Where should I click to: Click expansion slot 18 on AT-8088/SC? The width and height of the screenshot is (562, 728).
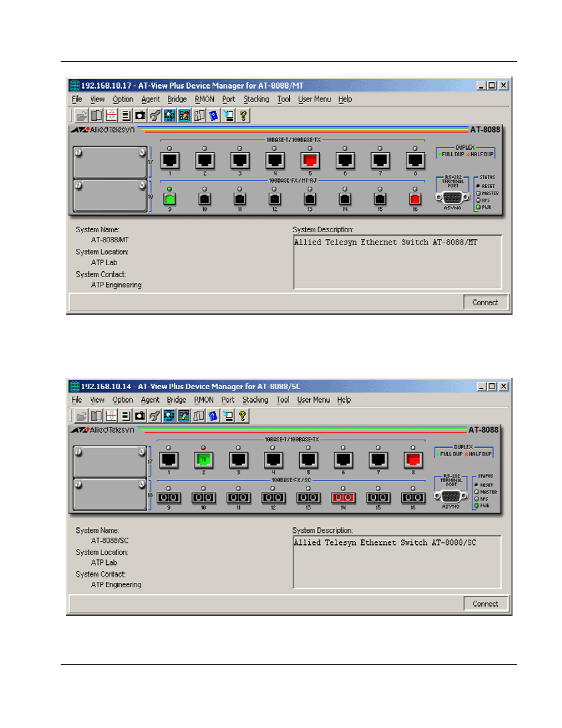tap(110, 495)
